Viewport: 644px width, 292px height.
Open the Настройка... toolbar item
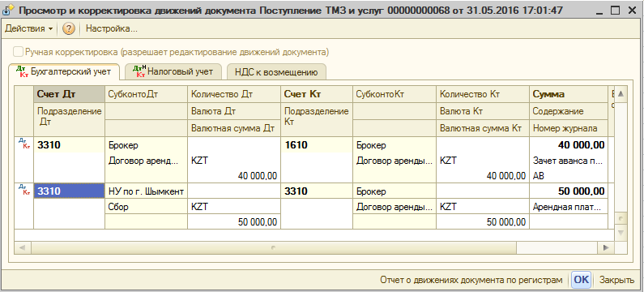click(111, 28)
